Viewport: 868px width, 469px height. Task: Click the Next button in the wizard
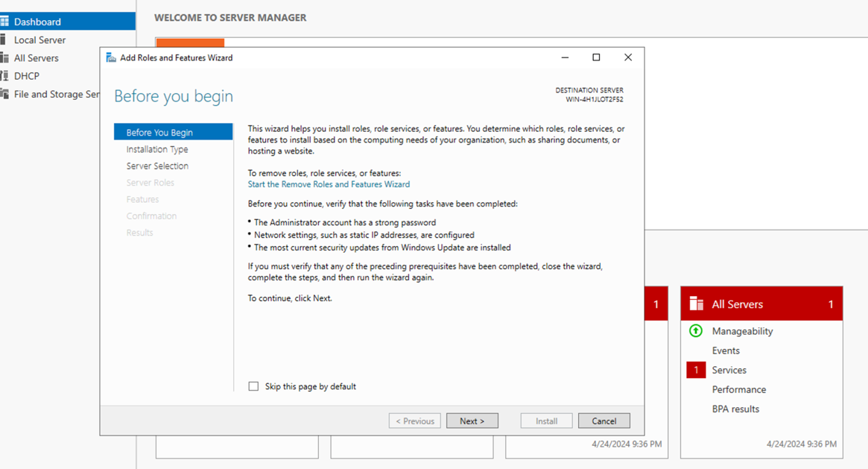point(472,421)
